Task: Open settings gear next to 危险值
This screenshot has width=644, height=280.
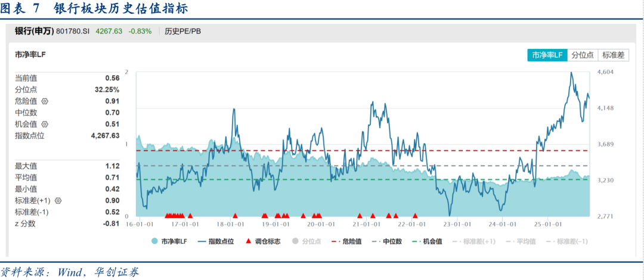Action: click(x=45, y=101)
